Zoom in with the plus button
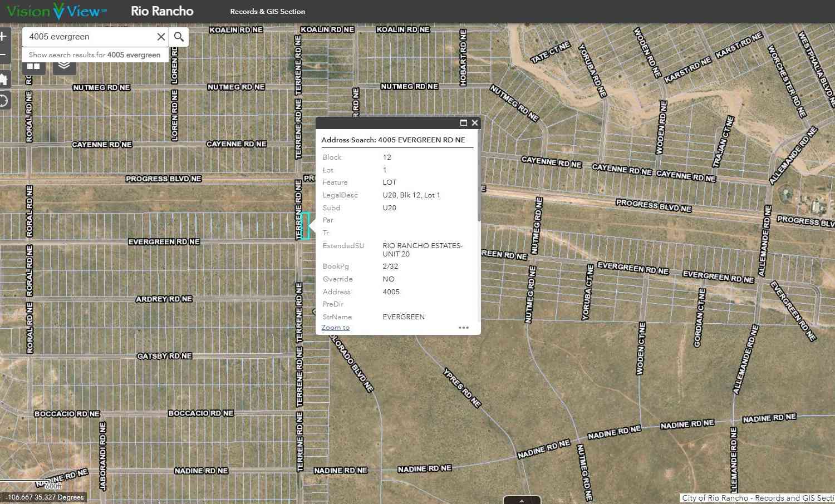The height and width of the screenshot is (504, 835). [3, 37]
